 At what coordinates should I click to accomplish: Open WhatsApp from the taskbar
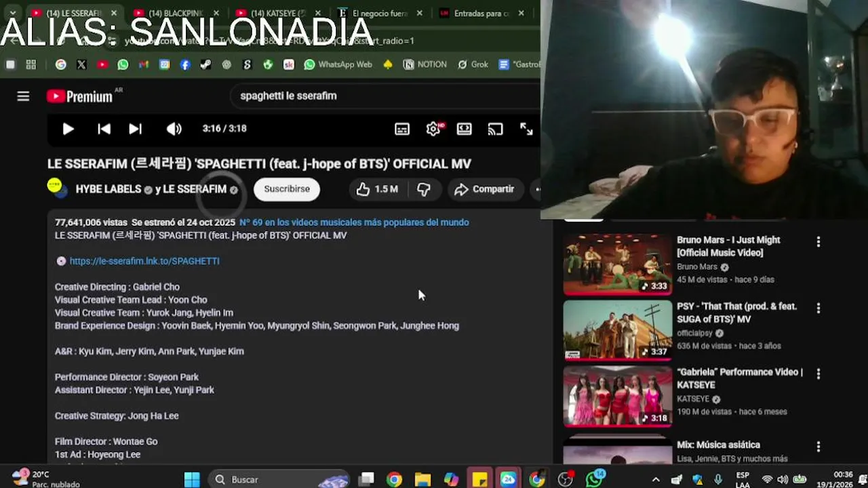pyautogui.click(x=595, y=479)
